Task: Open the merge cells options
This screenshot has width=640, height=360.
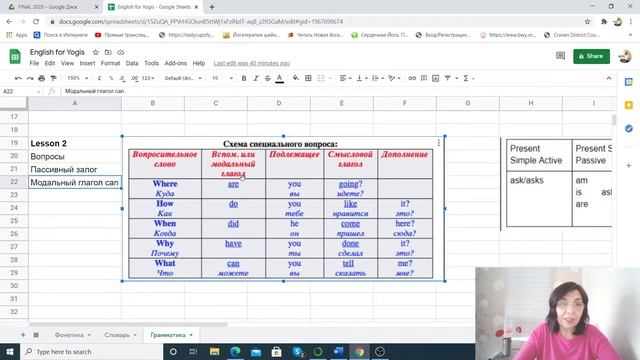Action: click(x=324, y=78)
